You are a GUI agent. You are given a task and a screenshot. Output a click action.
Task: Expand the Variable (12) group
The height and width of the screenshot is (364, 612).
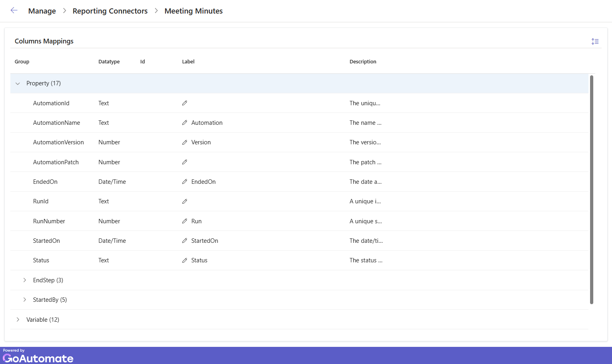tap(18, 320)
